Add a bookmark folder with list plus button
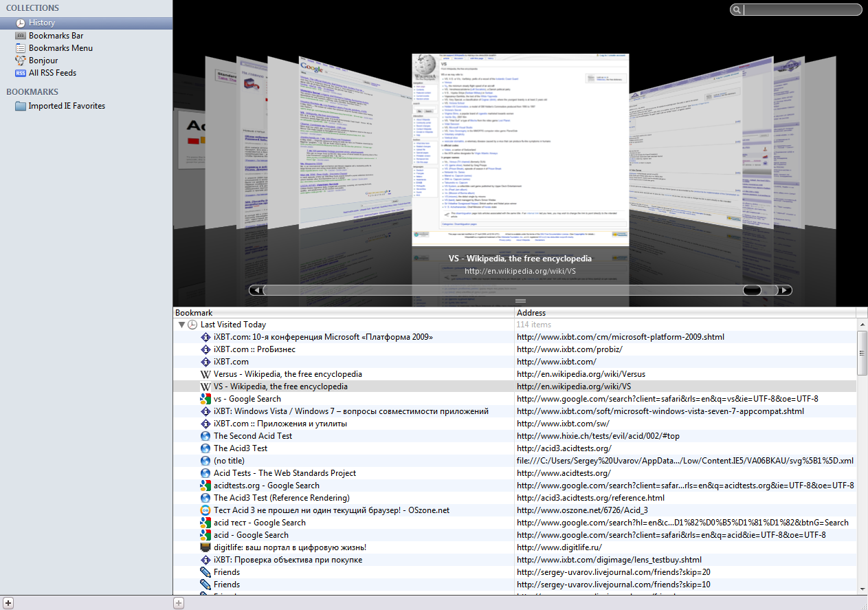Image resolution: width=868 pixels, height=610 pixels. pos(179,603)
